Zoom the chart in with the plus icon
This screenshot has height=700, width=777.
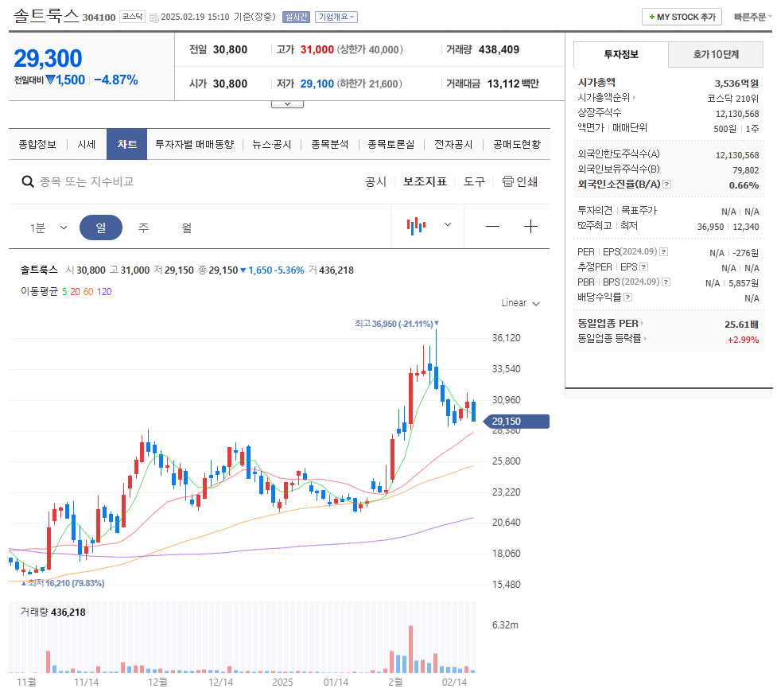tap(530, 226)
